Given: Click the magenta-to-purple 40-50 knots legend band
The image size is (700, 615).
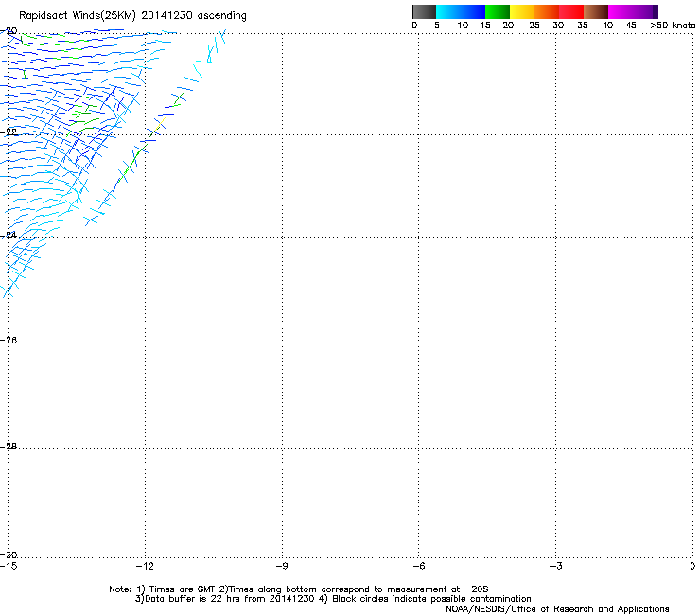Looking at the screenshot, I should [633, 11].
